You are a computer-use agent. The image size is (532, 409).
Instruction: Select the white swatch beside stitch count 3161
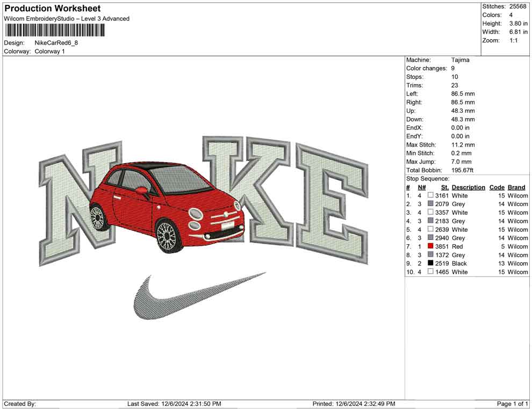pyautogui.click(x=430, y=195)
